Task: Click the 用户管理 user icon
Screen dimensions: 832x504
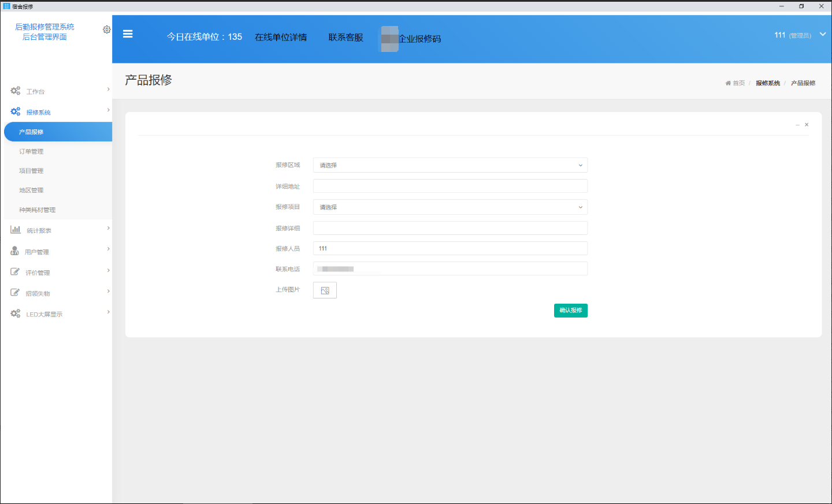Action: (15, 250)
